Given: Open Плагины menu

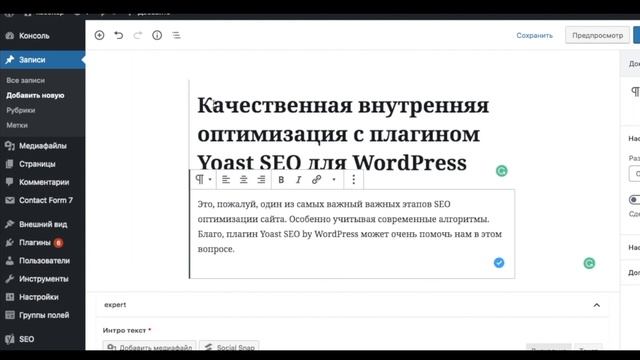Looking at the screenshot, I should click(x=35, y=242).
